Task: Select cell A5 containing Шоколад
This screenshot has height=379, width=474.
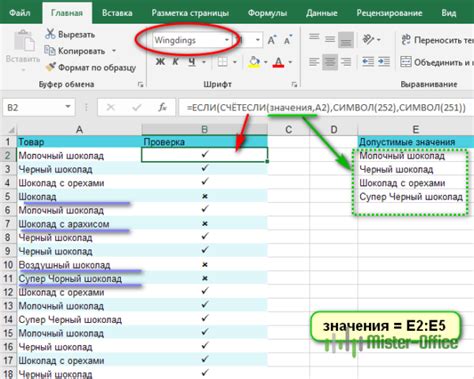Action: (79, 197)
